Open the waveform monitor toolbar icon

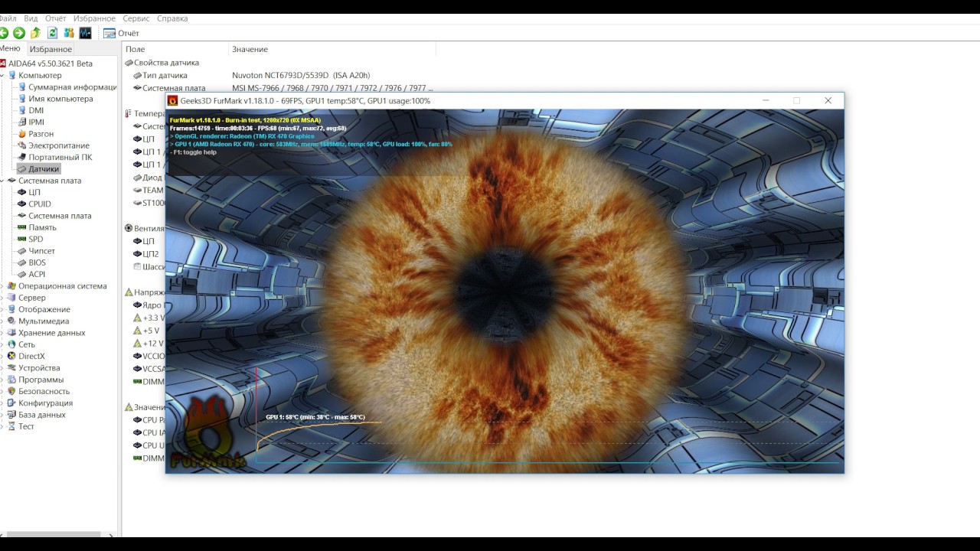(x=85, y=33)
